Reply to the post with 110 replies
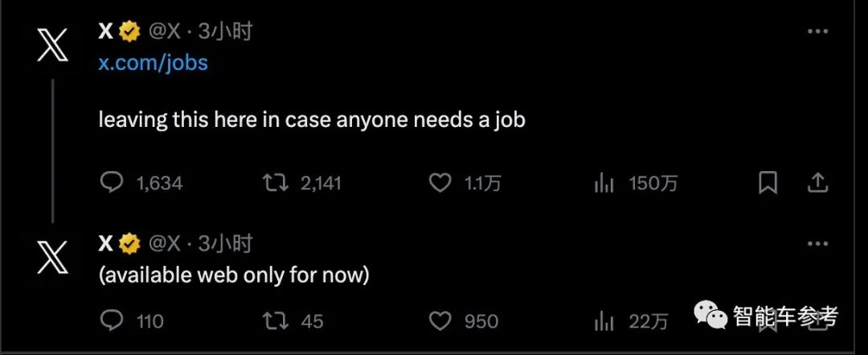 [x=111, y=321]
